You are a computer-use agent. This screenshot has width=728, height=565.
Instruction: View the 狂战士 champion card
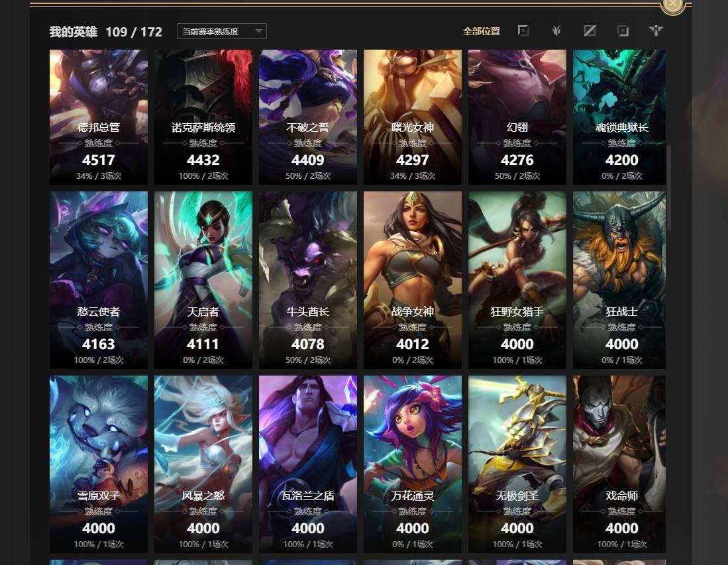tap(619, 280)
